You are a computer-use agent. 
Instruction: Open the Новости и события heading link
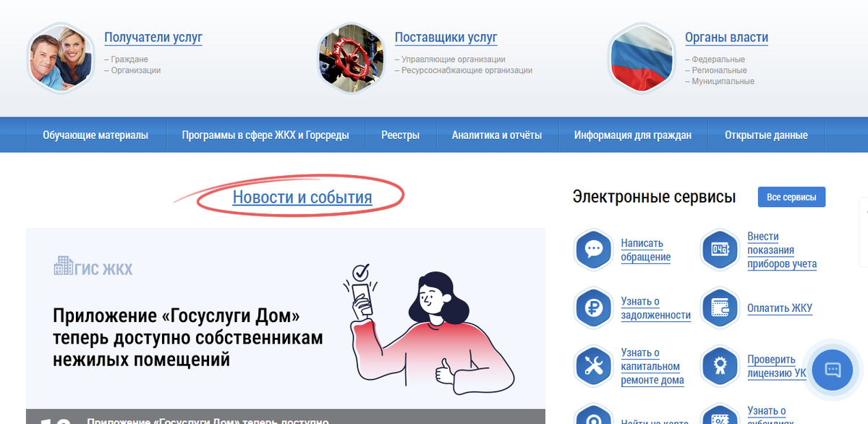pos(302,197)
